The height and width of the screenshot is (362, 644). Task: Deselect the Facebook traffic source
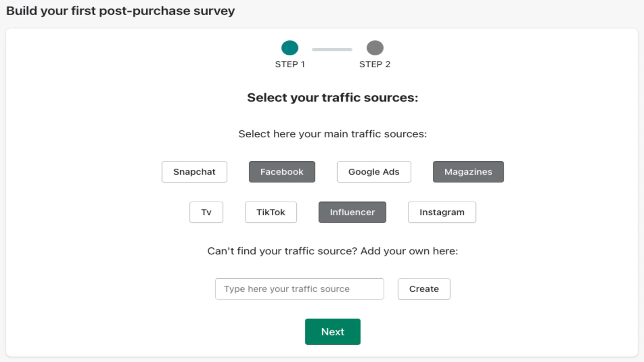pos(282,172)
